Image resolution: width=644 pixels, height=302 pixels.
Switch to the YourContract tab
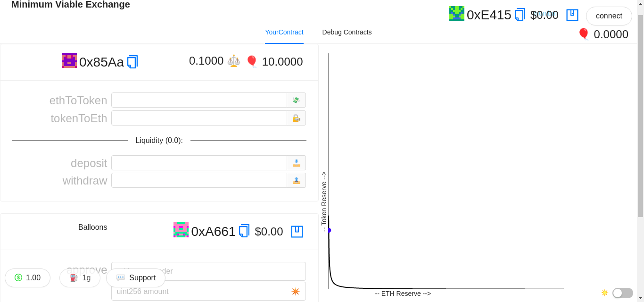284,32
